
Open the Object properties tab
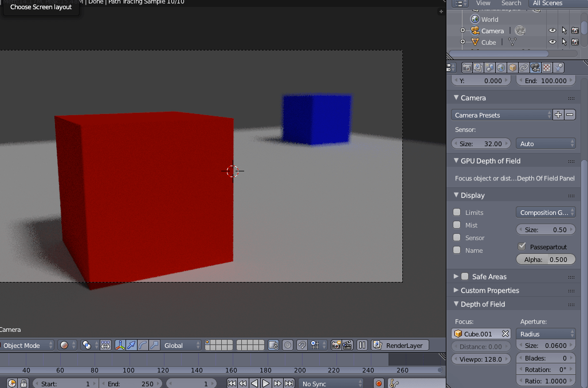click(512, 67)
